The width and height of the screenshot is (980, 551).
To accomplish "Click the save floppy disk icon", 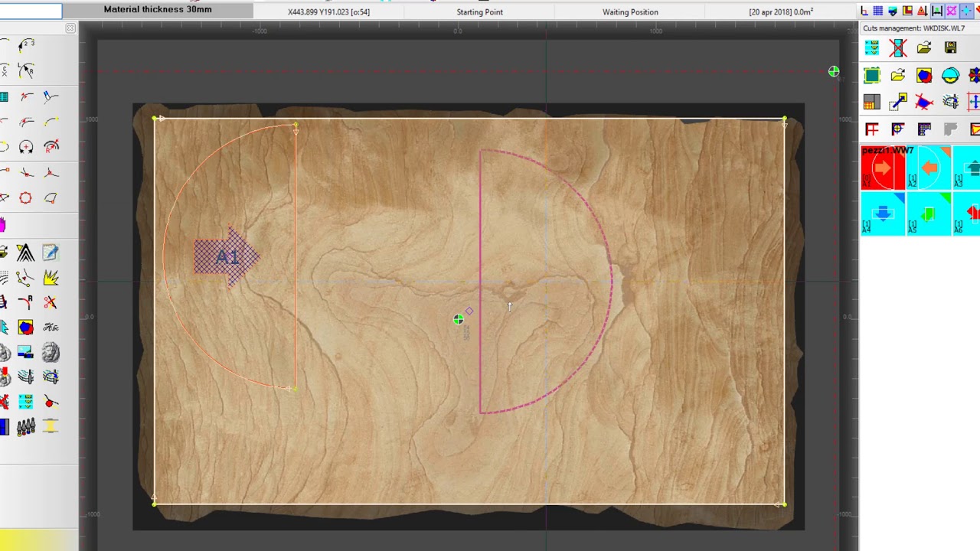I will (950, 47).
